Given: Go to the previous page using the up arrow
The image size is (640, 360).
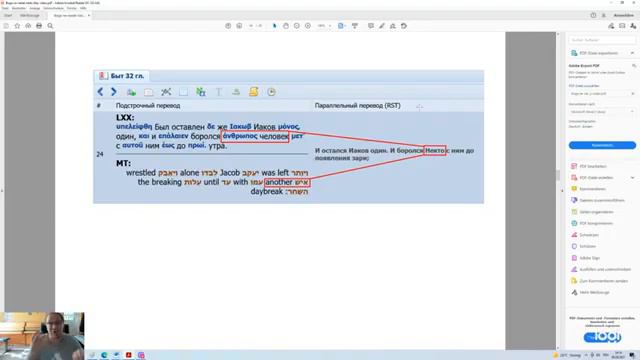Looking at the screenshot, I should [x=228, y=26].
